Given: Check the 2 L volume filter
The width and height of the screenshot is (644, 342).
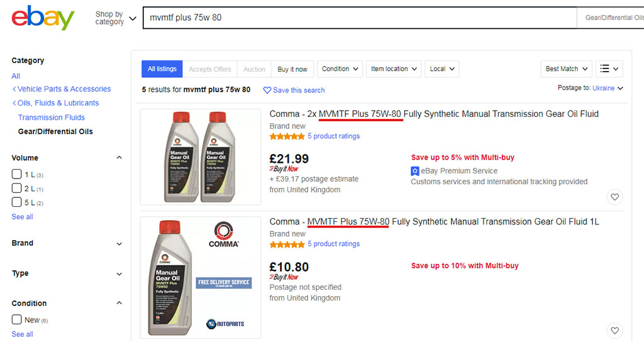Looking at the screenshot, I should (16, 188).
